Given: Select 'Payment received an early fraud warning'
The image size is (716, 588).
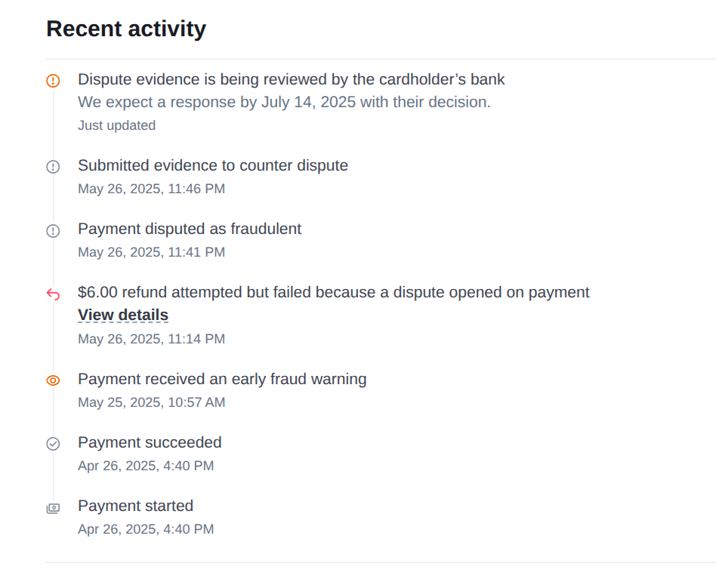Looking at the screenshot, I should (222, 379).
